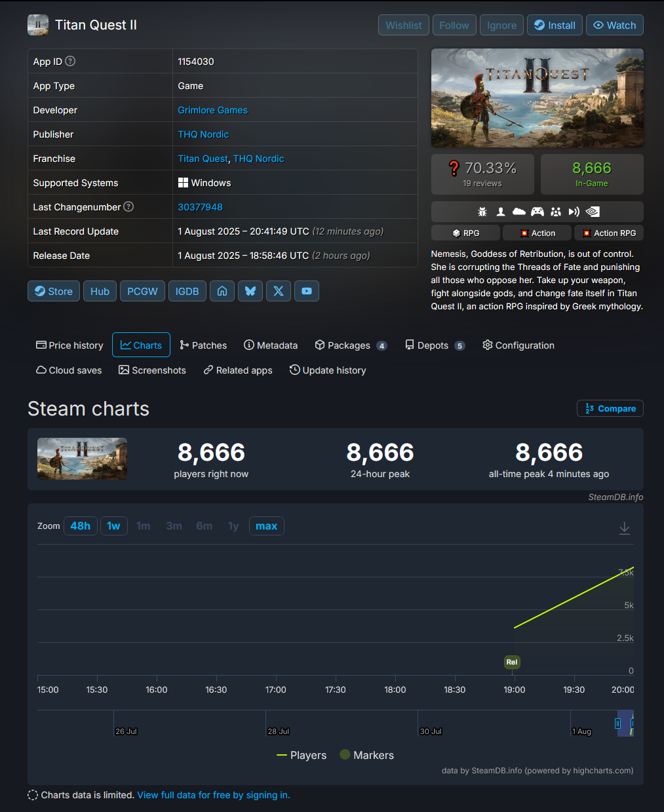Click Titan Quest II small app icon in header
Screen dimensions: 664x812
(38, 25)
